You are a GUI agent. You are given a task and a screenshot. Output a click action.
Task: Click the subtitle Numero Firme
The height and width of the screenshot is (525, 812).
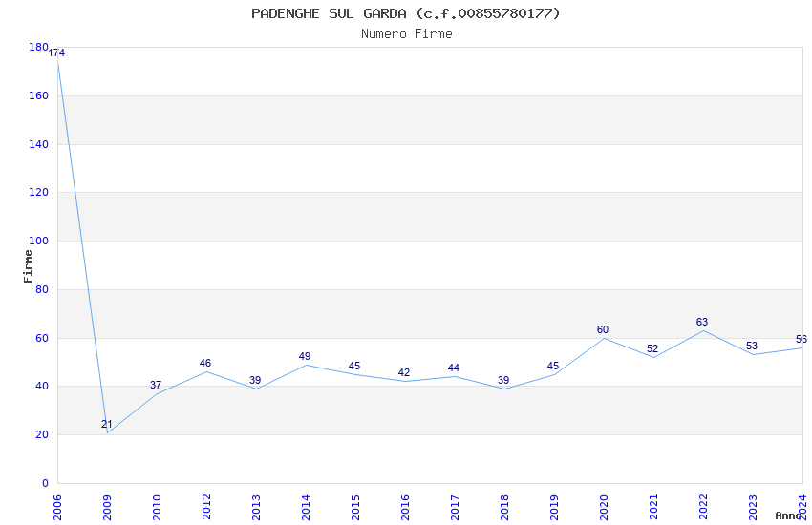(407, 34)
